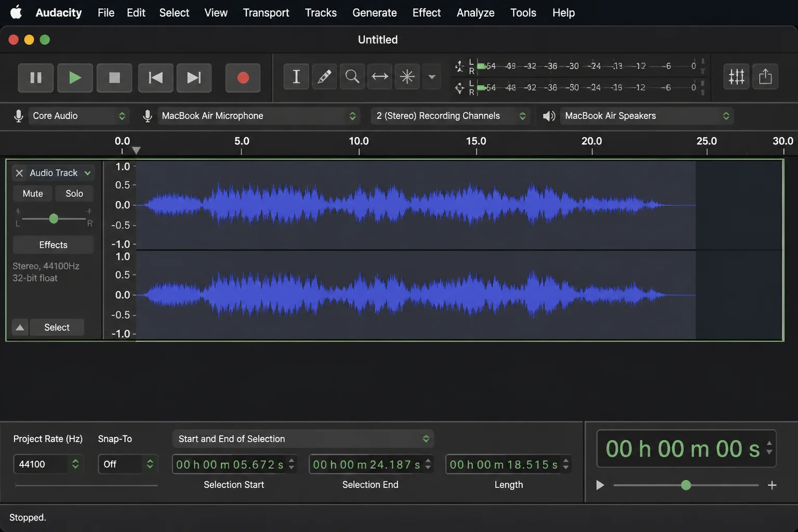Open the Apple menu

[16, 12]
